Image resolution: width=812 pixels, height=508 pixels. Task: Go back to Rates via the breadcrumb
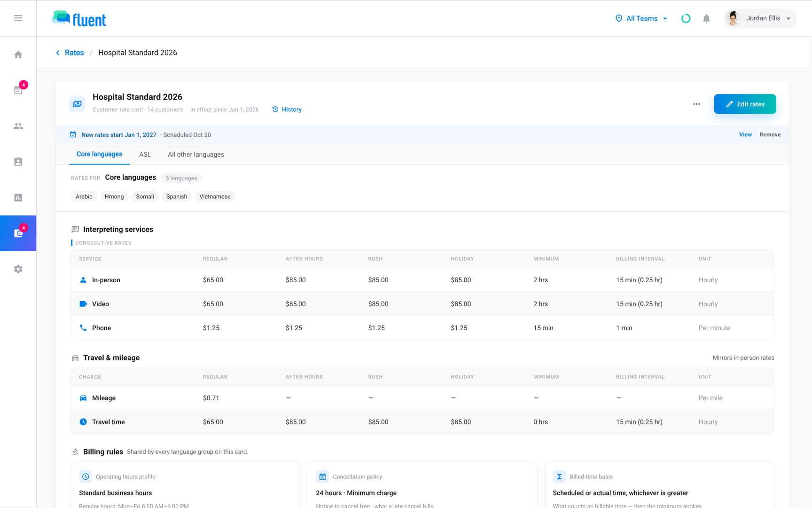click(70, 53)
